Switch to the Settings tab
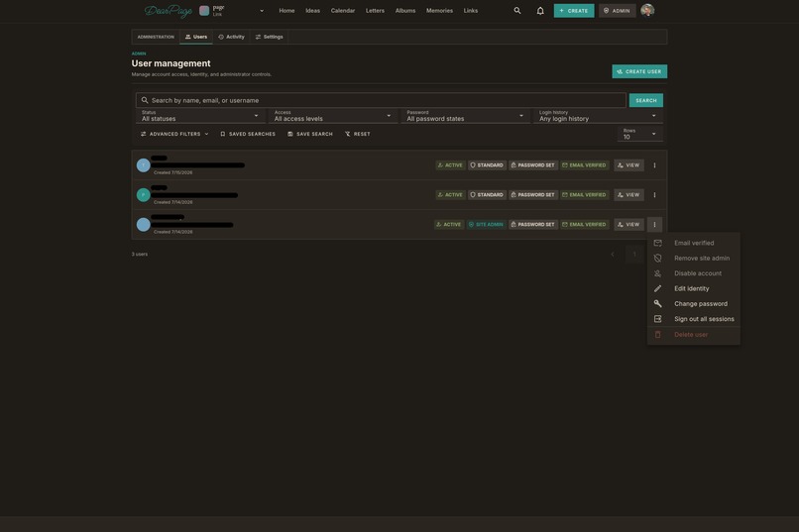799x532 pixels. click(x=269, y=37)
